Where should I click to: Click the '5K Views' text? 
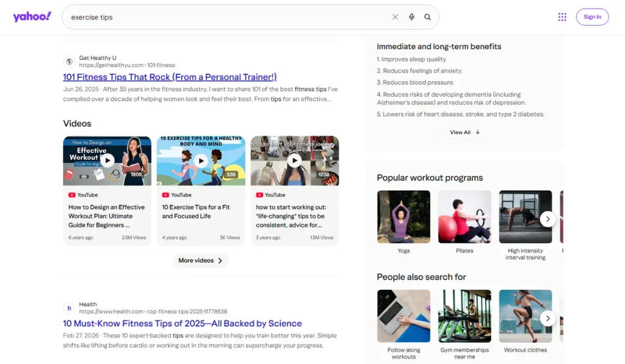click(230, 237)
